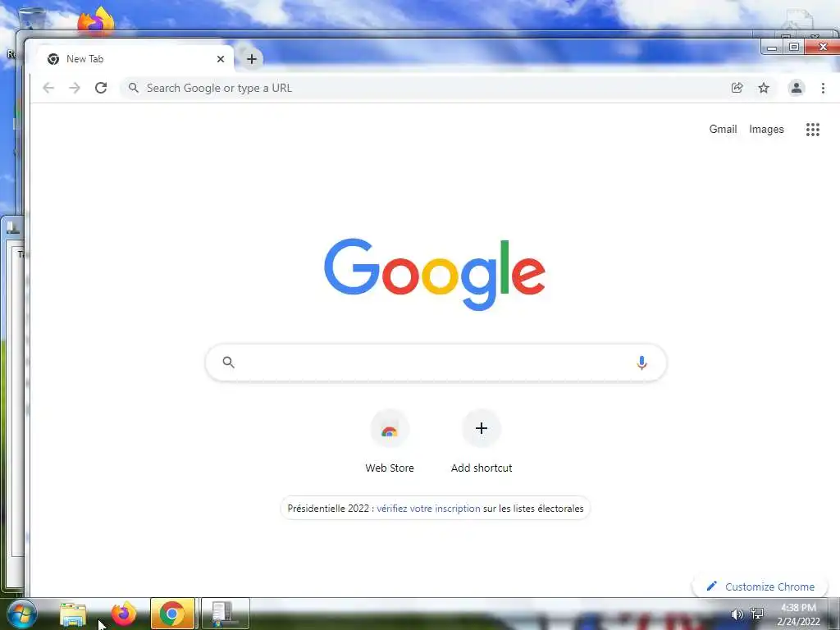
Task: Launch Firefox from the taskbar
Action: click(x=123, y=614)
